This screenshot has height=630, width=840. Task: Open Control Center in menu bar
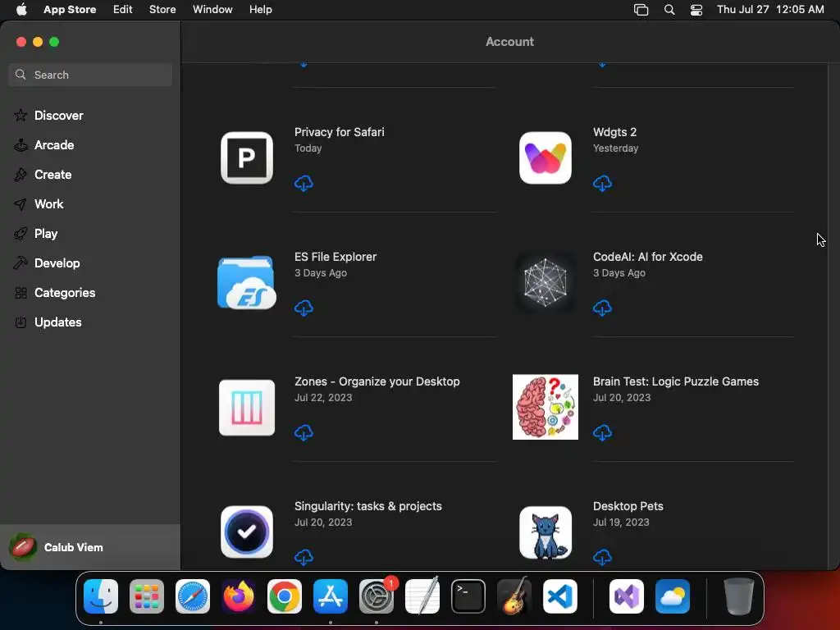(696, 9)
